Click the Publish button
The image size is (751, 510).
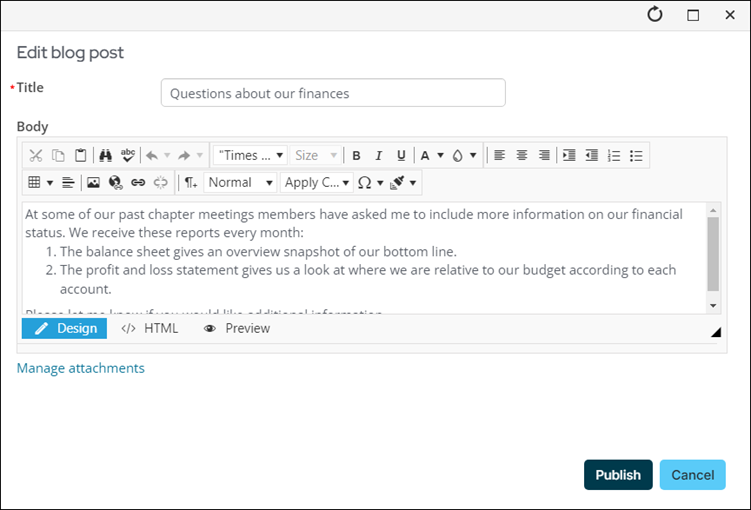pos(618,475)
